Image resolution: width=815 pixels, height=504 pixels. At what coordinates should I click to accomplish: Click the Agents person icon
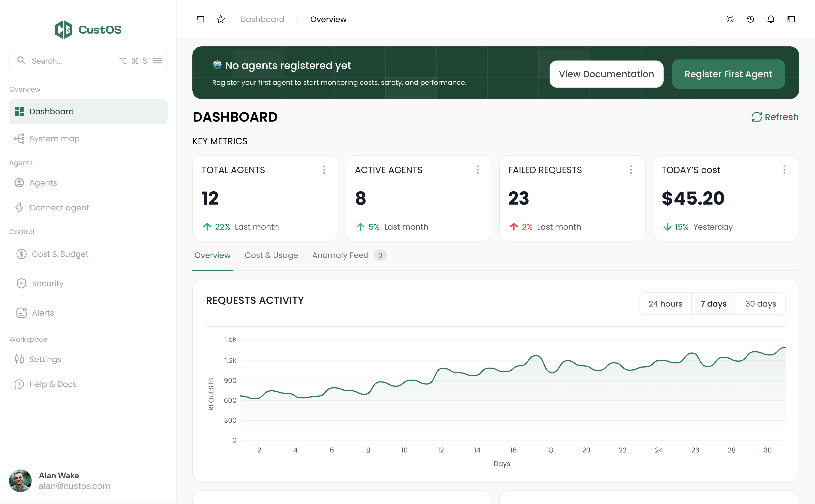(19, 183)
